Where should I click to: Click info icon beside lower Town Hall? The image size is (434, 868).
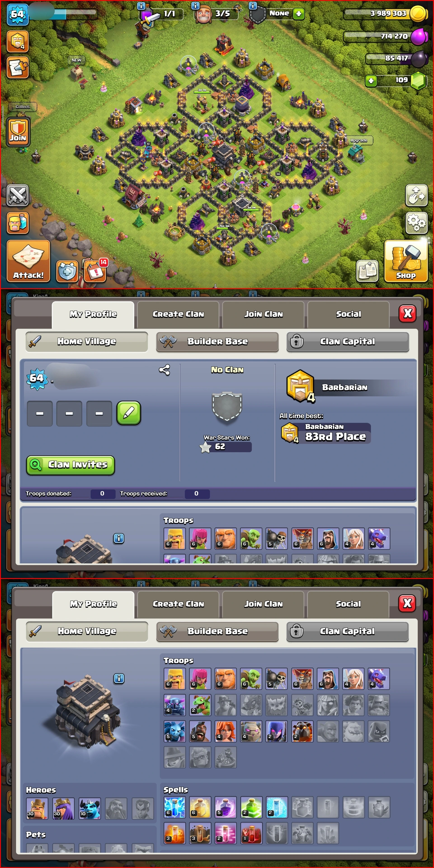tap(119, 678)
